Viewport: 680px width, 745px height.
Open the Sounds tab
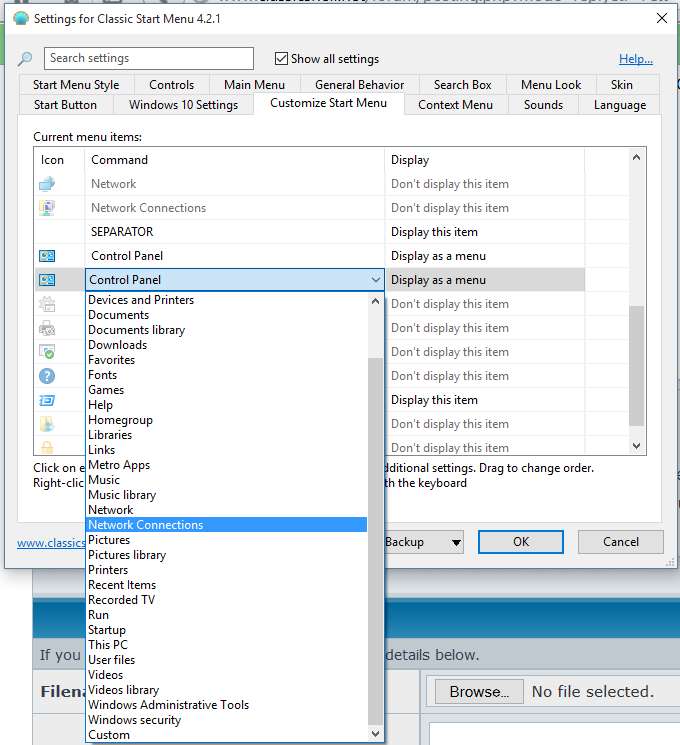tap(543, 105)
